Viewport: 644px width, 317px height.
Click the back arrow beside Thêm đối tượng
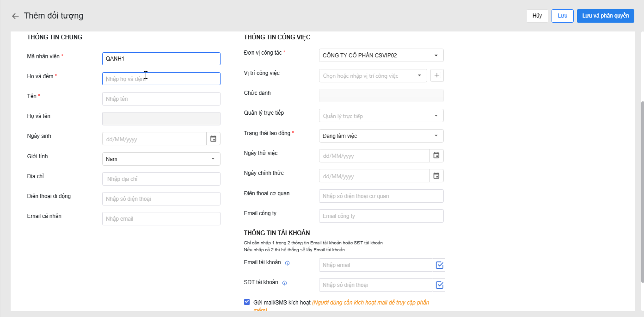click(15, 16)
